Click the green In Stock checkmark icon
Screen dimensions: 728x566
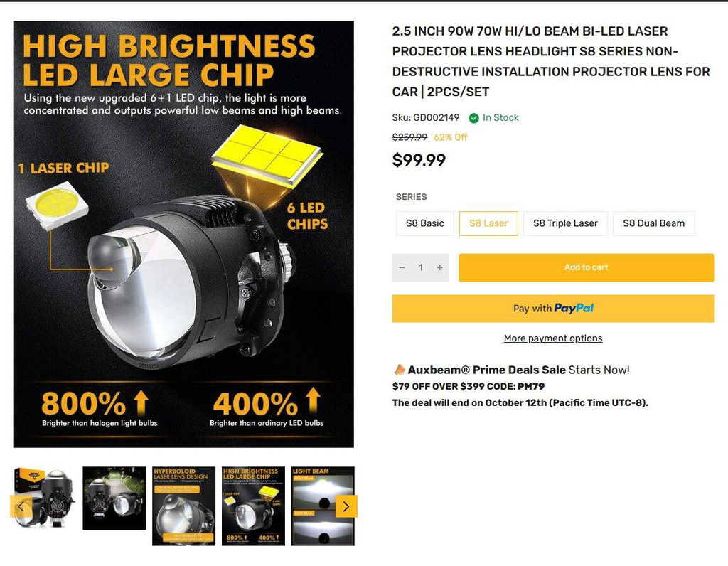point(473,118)
